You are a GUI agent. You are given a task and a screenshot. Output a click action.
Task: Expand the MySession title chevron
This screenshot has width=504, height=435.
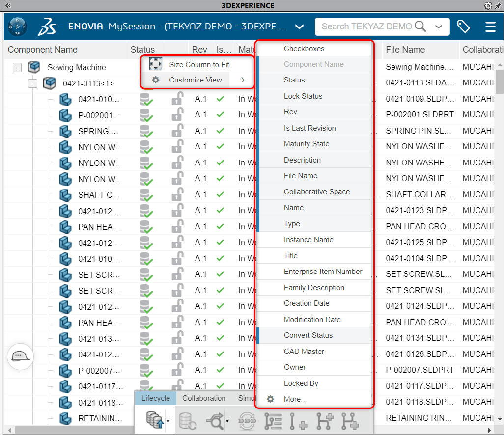click(x=299, y=27)
